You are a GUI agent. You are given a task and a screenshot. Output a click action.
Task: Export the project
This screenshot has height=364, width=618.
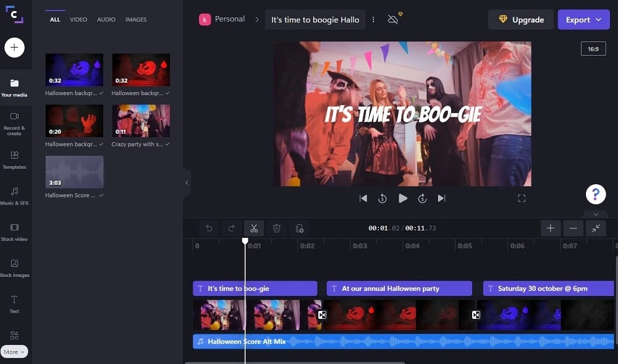[583, 19]
